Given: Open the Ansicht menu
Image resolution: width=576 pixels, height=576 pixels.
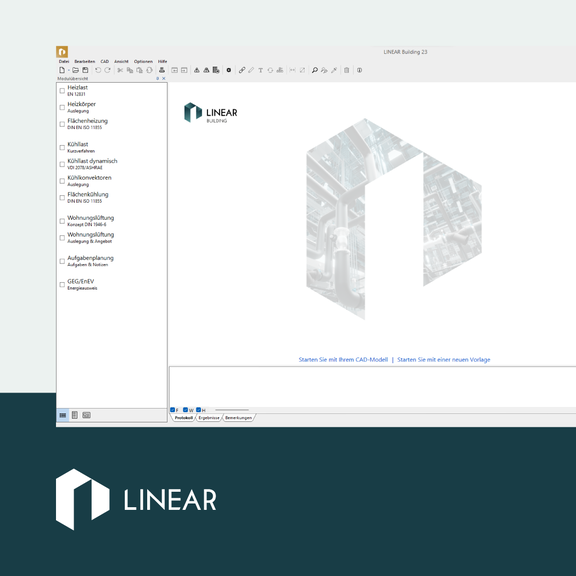Looking at the screenshot, I should pyautogui.click(x=121, y=61).
